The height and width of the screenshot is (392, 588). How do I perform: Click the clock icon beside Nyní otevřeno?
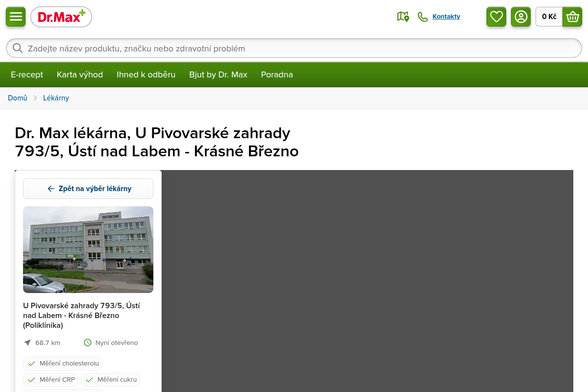coord(88,343)
